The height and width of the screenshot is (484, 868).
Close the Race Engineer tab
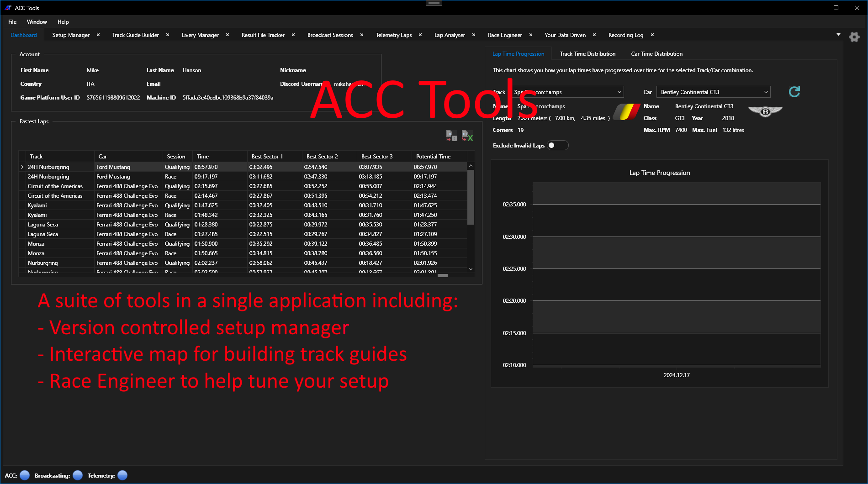[531, 35]
